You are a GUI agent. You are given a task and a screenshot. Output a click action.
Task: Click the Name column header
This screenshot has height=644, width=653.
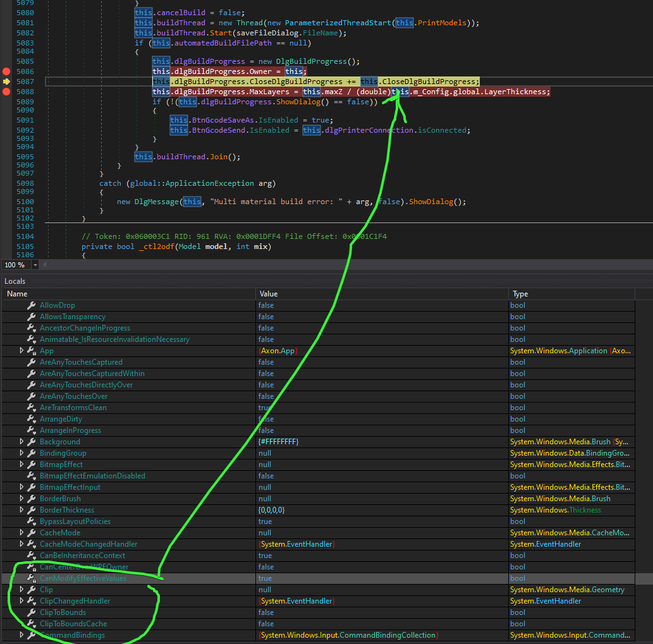(x=17, y=294)
